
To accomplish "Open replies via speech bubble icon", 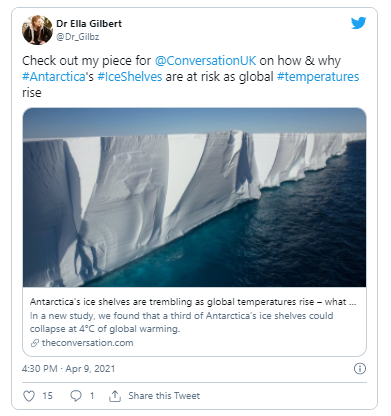I will 76,396.
